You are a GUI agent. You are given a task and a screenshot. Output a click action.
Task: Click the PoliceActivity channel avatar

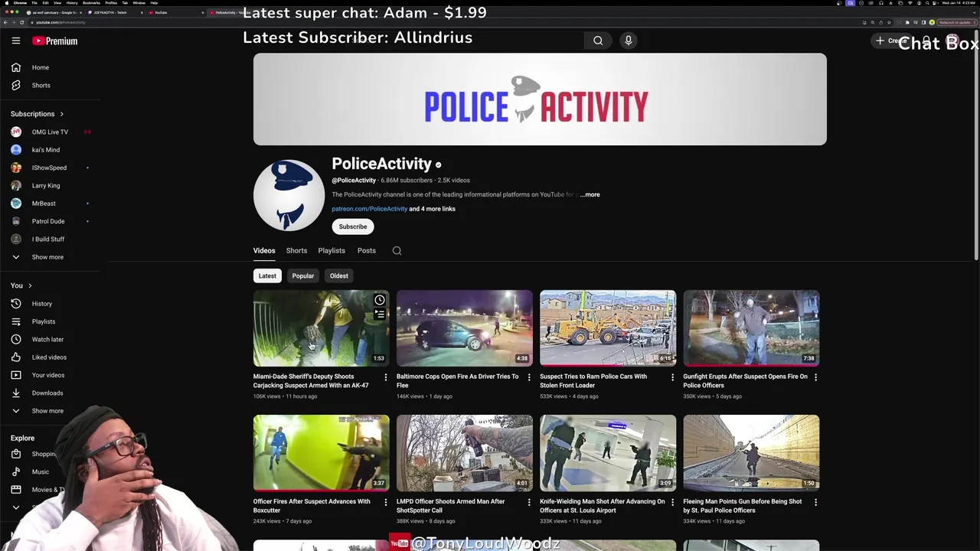[289, 195]
